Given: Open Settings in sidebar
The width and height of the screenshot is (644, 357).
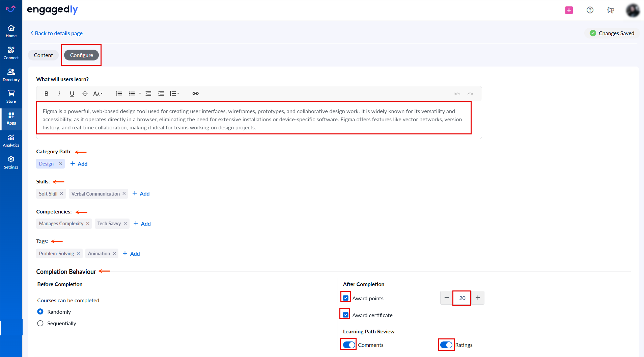Looking at the screenshot, I should pos(11,162).
